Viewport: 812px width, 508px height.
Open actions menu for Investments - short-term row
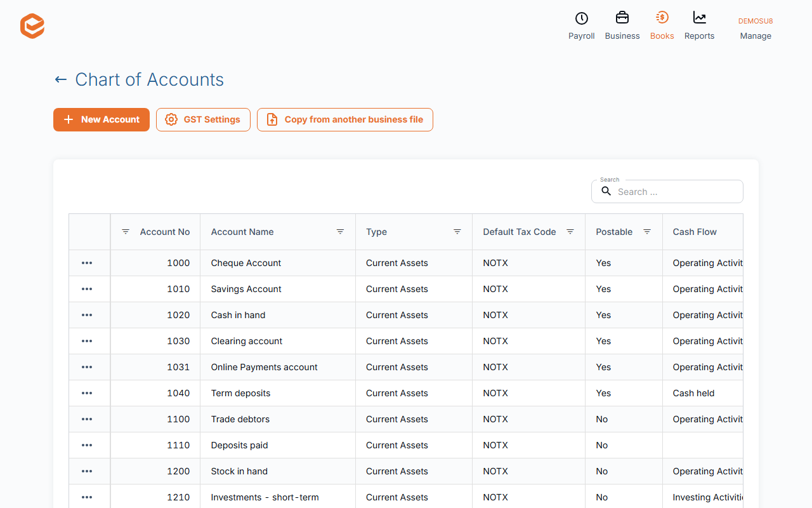87,497
